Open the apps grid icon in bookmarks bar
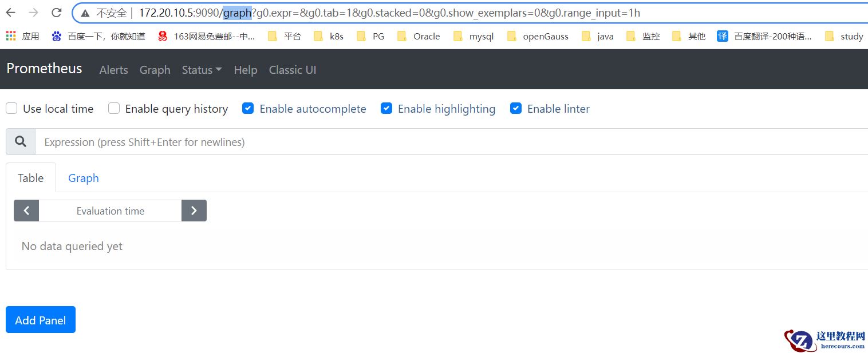 click(x=11, y=36)
